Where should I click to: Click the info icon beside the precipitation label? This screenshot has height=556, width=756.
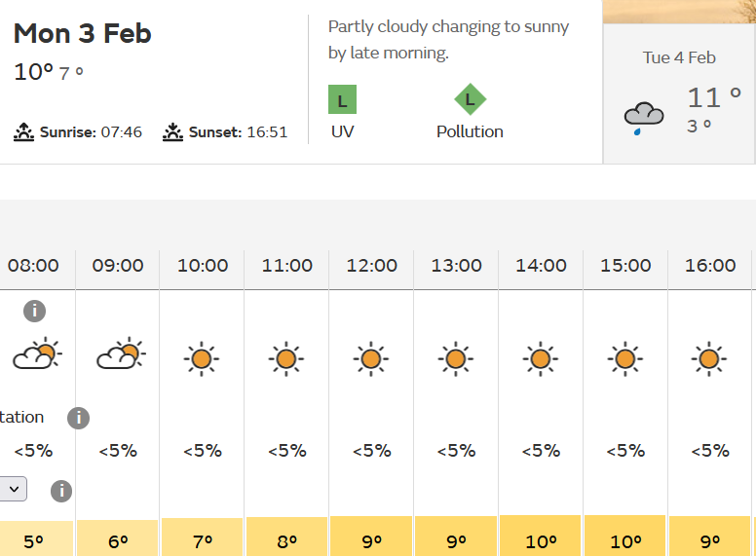pos(78,418)
